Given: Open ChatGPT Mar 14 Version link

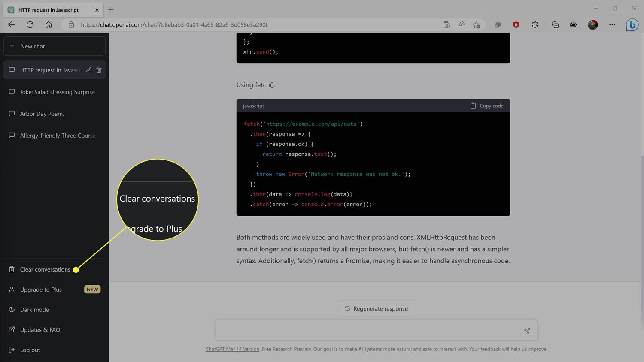Looking at the screenshot, I should (232, 349).
